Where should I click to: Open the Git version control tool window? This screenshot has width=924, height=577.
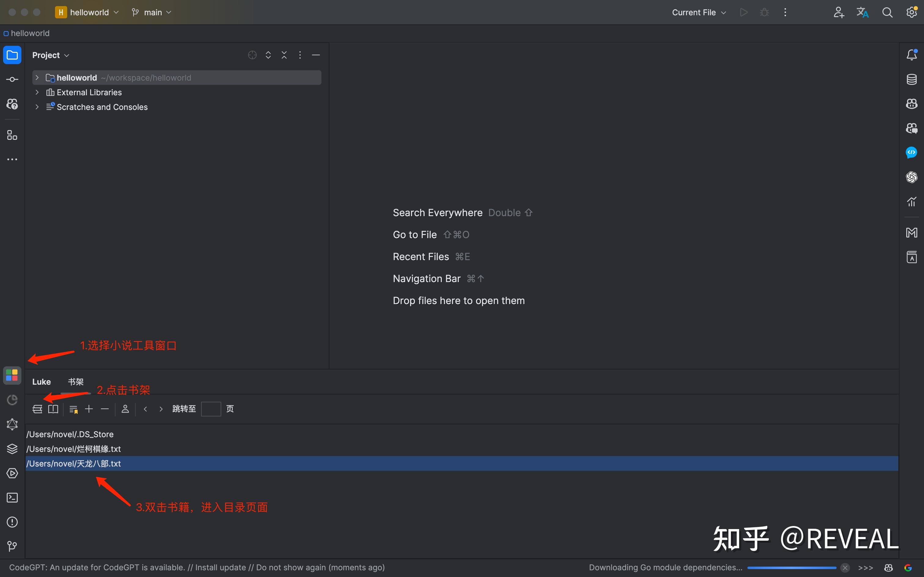pos(12,546)
